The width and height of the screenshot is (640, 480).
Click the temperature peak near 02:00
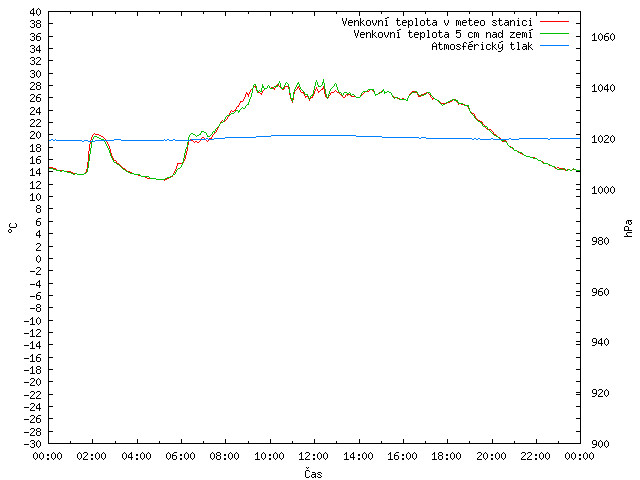click(95, 134)
